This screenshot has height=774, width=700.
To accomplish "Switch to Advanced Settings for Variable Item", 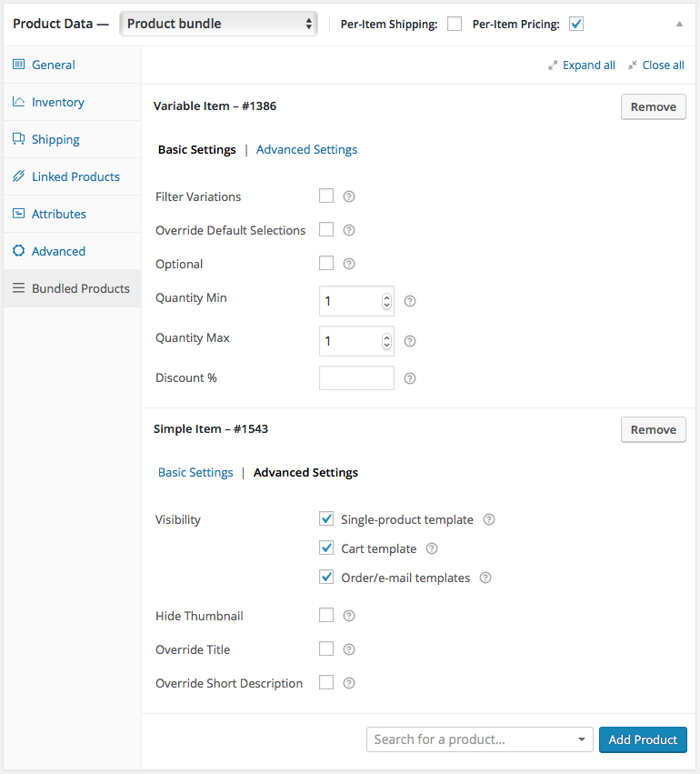I will coord(306,149).
